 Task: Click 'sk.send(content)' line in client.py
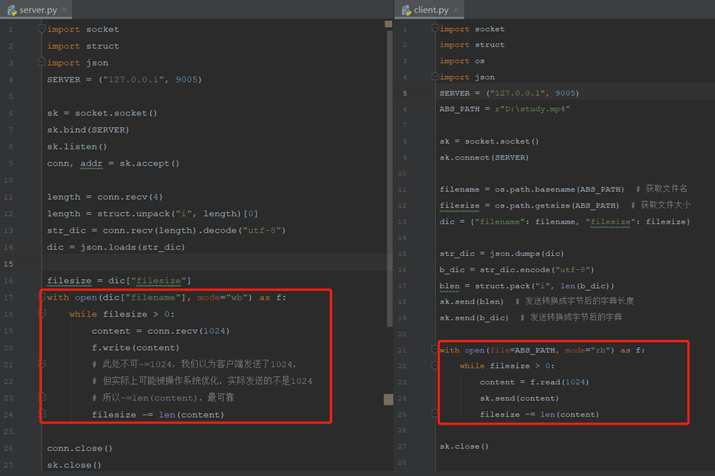point(519,398)
